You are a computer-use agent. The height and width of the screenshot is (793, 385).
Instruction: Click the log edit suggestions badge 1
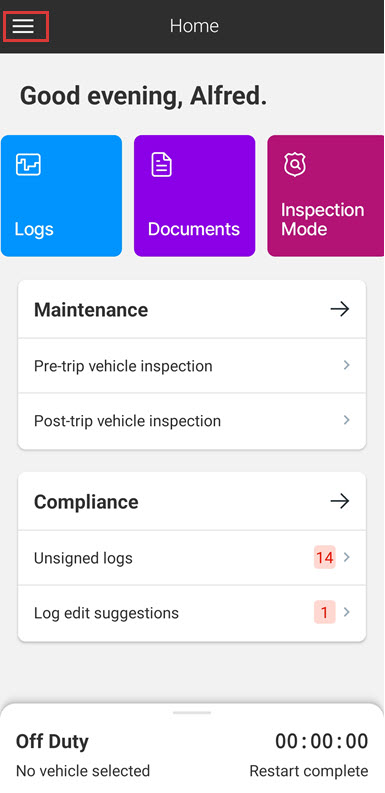tap(324, 612)
